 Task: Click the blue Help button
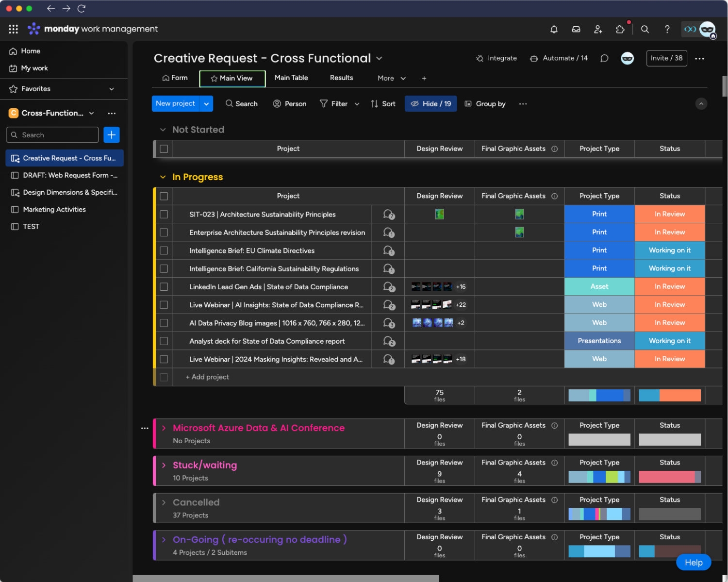[x=694, y=563]
